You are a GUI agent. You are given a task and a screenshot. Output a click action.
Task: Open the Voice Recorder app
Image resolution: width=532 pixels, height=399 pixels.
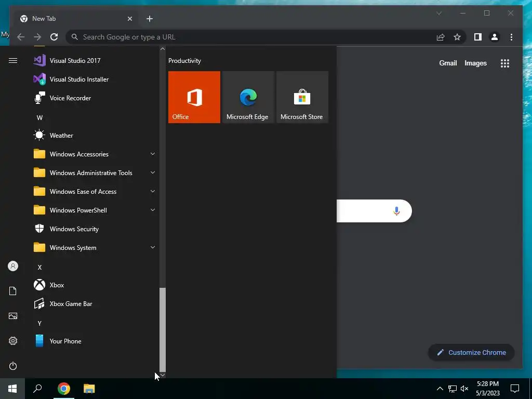(95, 98)
